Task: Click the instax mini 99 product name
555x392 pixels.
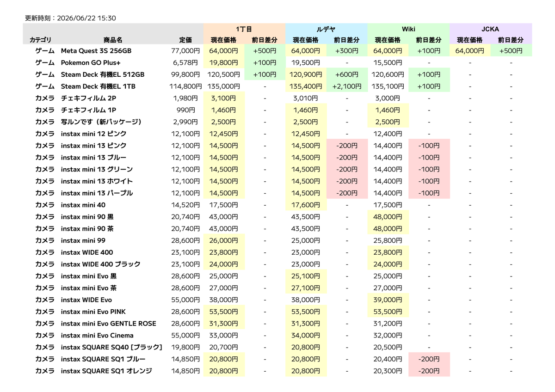Action: [x=83, y=240]
